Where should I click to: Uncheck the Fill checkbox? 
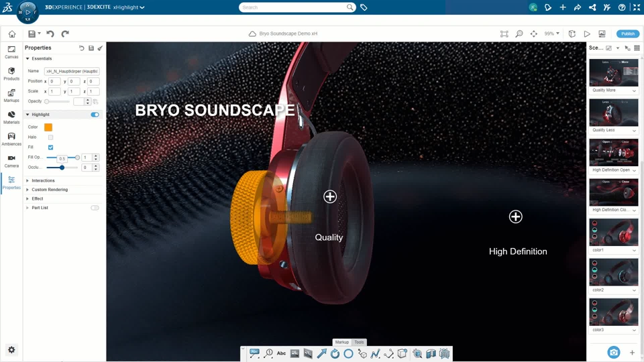(50, 147)
